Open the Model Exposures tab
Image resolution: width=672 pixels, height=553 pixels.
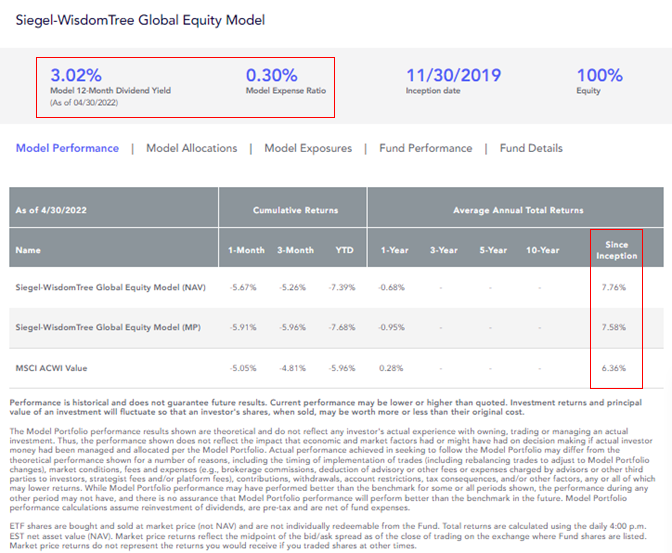[x=308, y=148]
